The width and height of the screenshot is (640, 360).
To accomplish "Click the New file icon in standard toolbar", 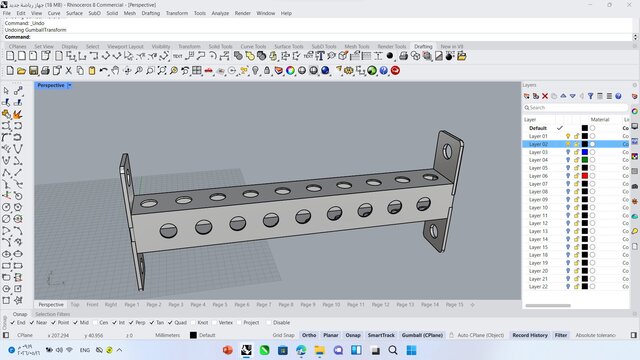I will [x=10, y=71].
